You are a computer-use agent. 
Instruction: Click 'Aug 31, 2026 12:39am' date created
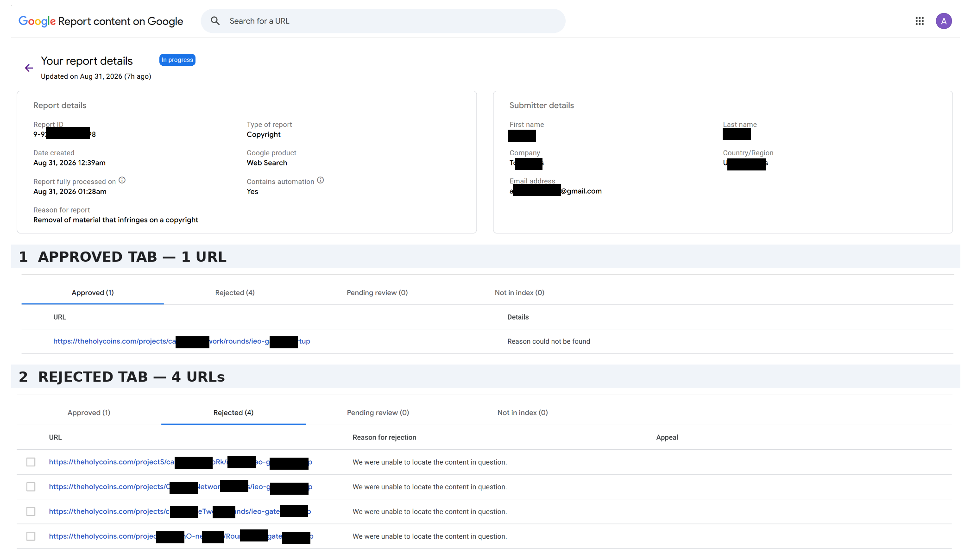coord(69,163)
